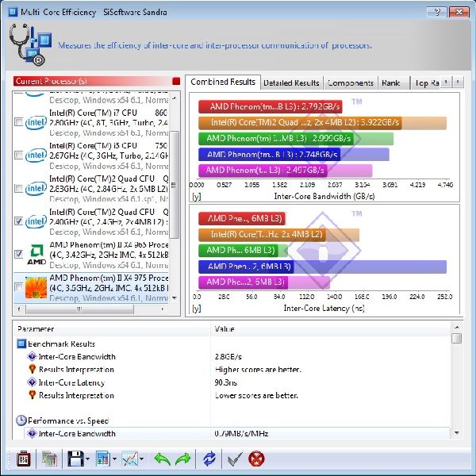Click the save floppy disk icon
The width and height of the screenshot is (476, 476).
pos(75,459)
